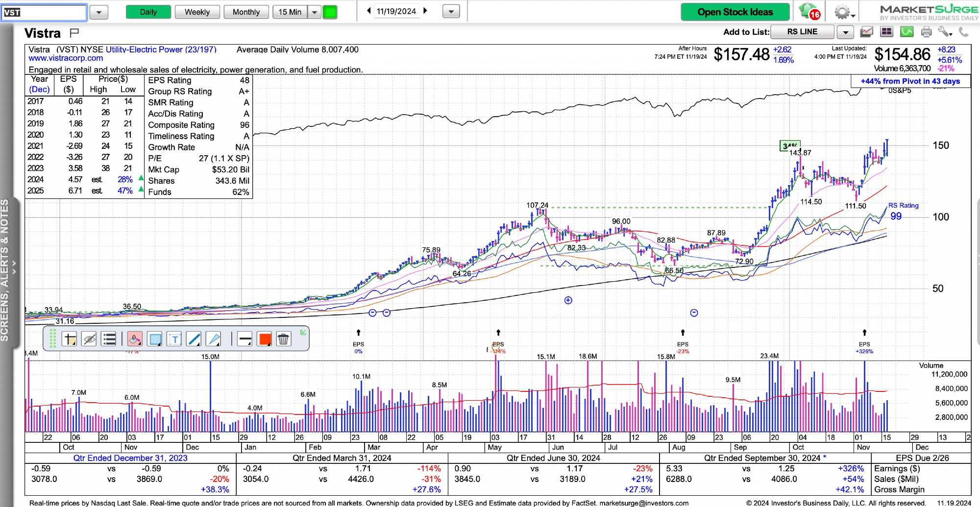Click the EPS Due 2/26 text

(x=922, y=458)
